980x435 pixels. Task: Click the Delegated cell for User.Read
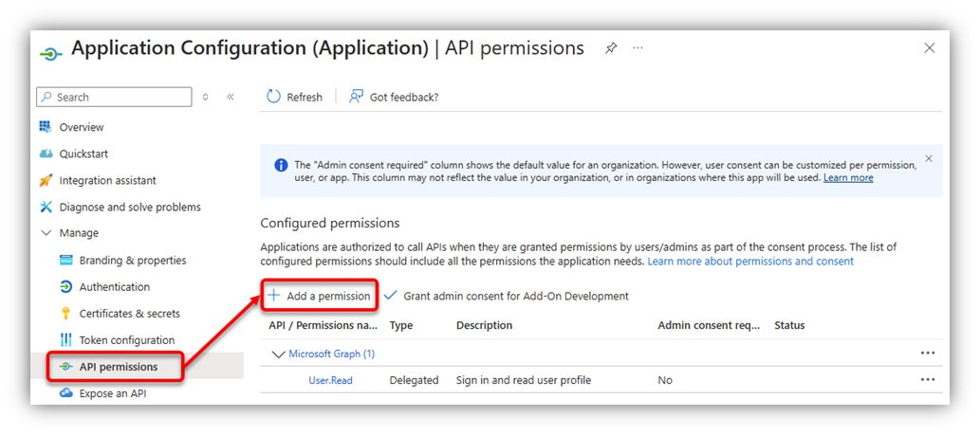[x=414, y=380]
